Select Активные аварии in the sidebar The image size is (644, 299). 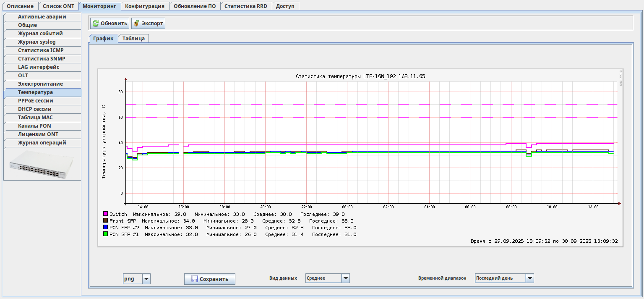tap(42, 17)
